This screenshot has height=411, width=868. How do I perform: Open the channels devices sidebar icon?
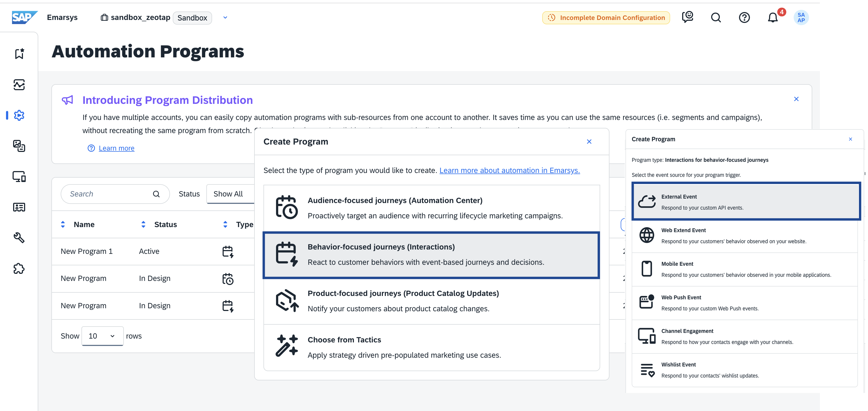[19, 177]
